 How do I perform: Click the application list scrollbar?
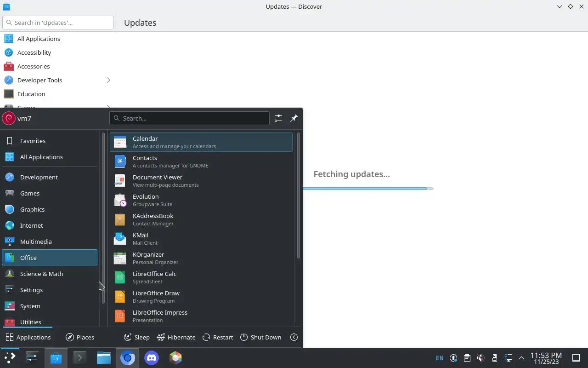[299, 196]
